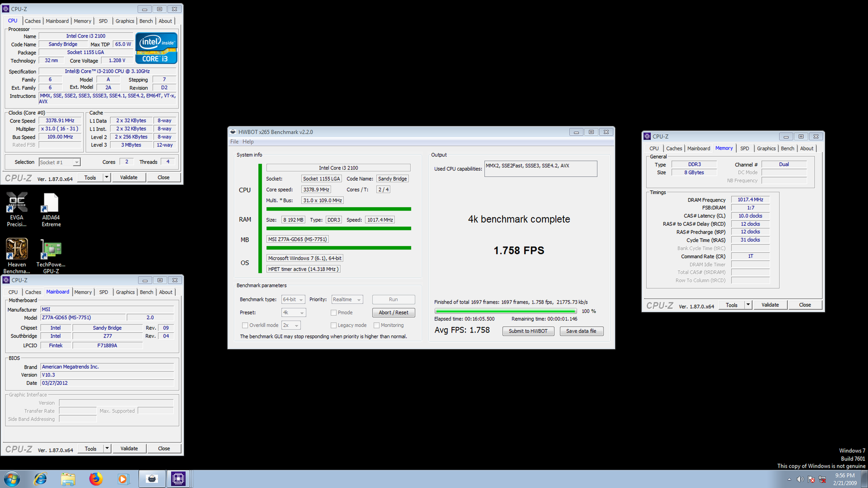Click the Intel Core i3 logo in CPU-Z
The width and height of the screenshot is (868, 488).
click(156, 48)
